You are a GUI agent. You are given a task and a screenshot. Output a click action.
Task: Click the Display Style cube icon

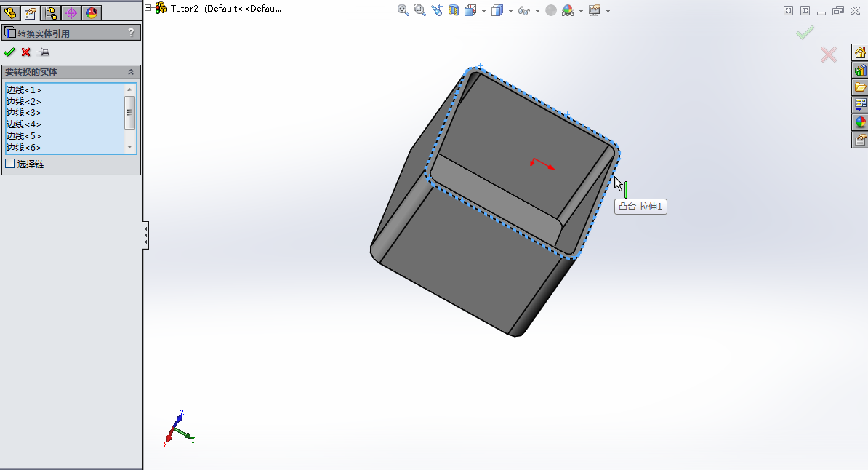(x=497, y=10)
